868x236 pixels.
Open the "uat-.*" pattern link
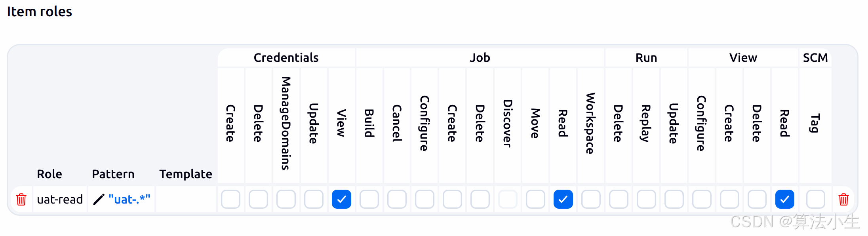(x=129, y=199)
